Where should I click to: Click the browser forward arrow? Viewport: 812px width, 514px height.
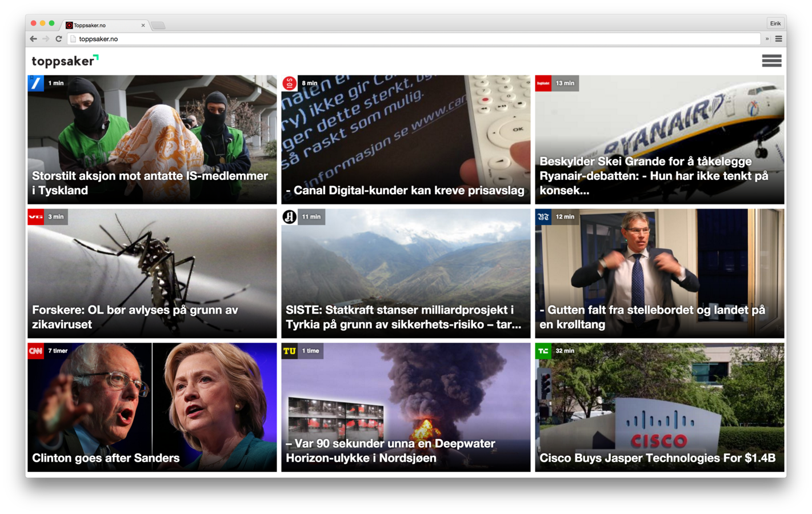46,39
